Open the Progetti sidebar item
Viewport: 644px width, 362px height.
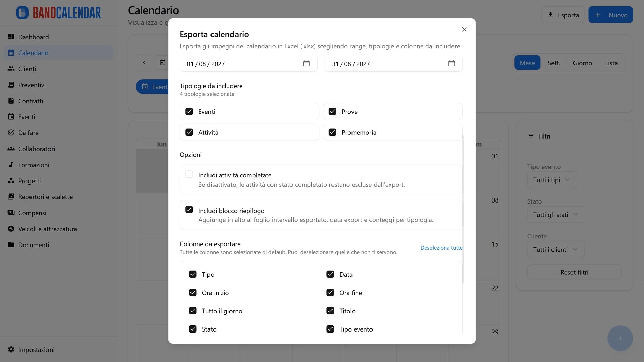click(58, 181)
